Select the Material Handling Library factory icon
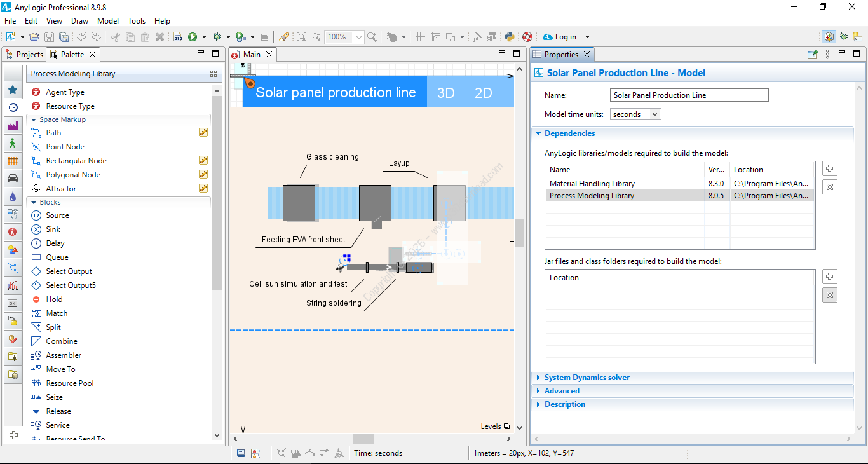This screenshot has height=464, width=868. tap(12, 126)
